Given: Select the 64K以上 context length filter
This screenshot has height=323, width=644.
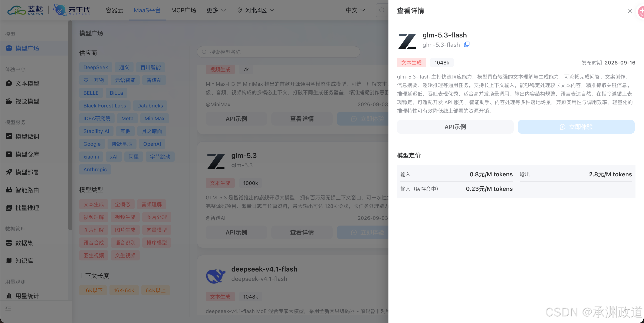Looking at the screenshot, I should [x=155, y=290].
